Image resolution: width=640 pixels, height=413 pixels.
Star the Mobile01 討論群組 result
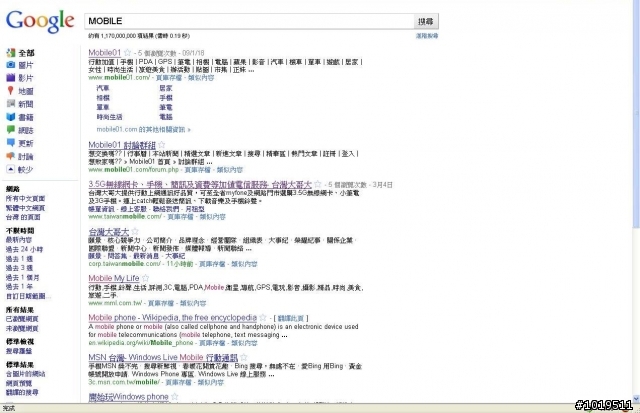(162, 144)
